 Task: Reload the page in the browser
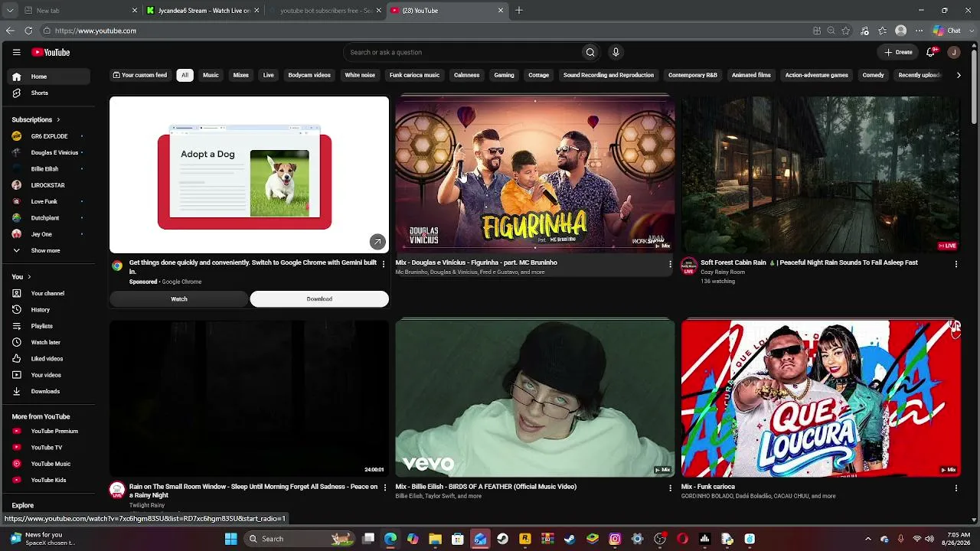tap(28, 31)
